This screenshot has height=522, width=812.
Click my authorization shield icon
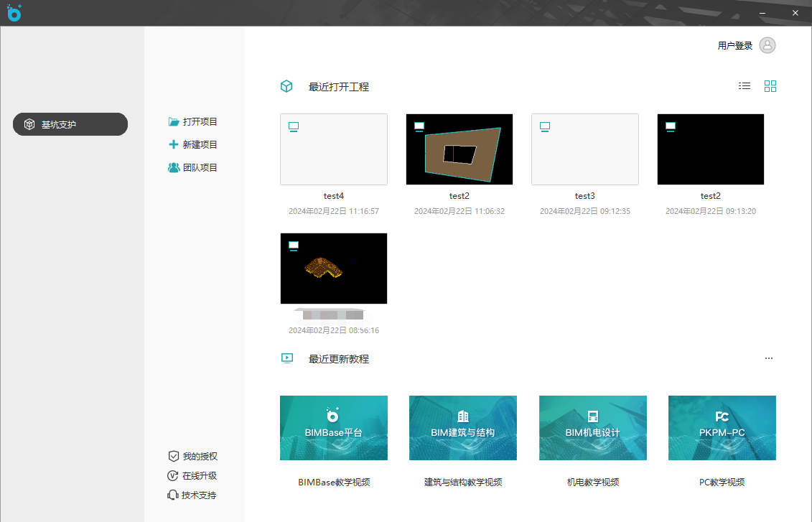coord(173,457)
